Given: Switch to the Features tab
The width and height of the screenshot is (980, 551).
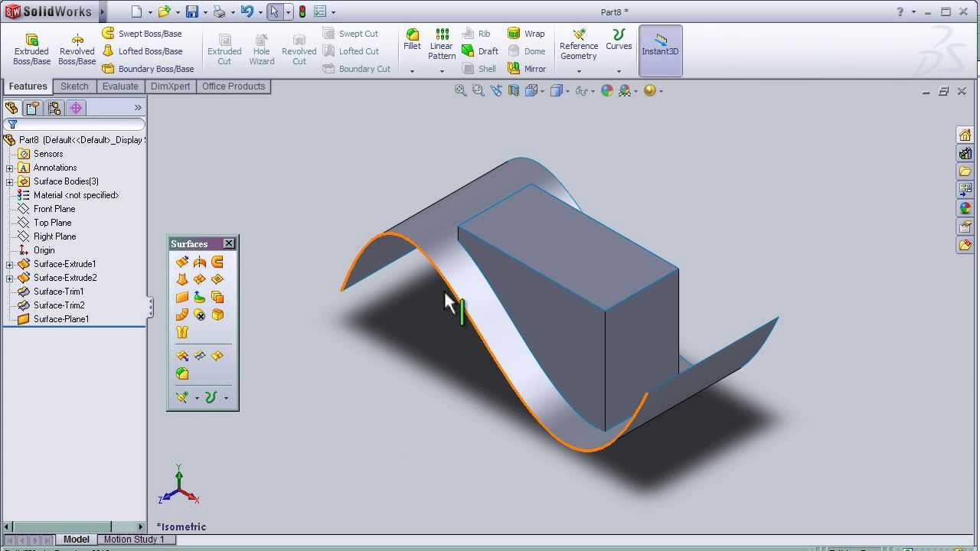Looking at the screenshot, I should (x=28, y=86).
